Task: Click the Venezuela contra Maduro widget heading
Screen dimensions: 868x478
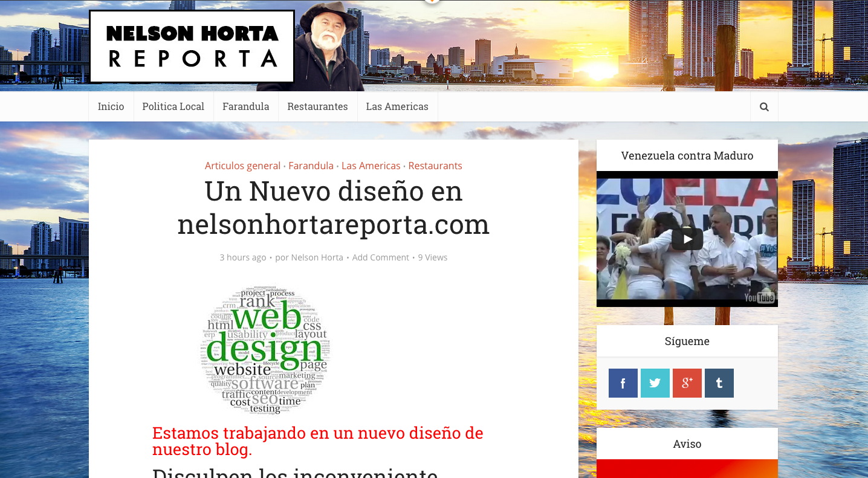Action: (687, 156)
